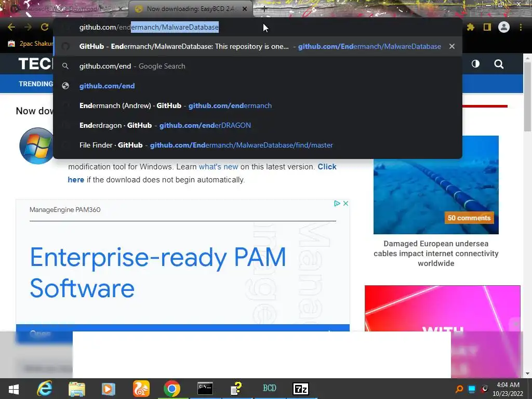The height and width of the screenshot is (399, 532).
Task: Open the Chrome three-dot menu
Action: pos(521,27)
